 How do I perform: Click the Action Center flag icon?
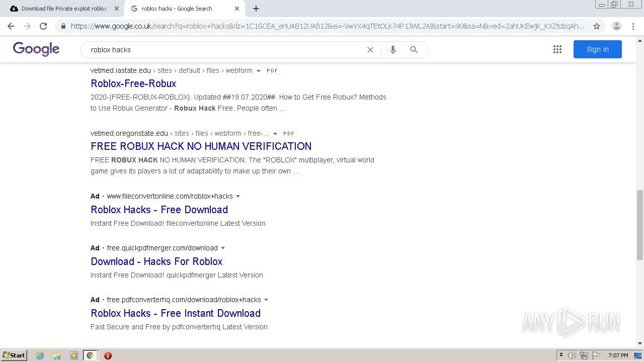(596, 355)
